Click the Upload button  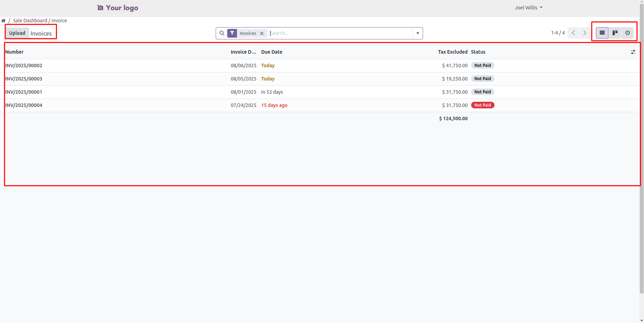[17, 33]
